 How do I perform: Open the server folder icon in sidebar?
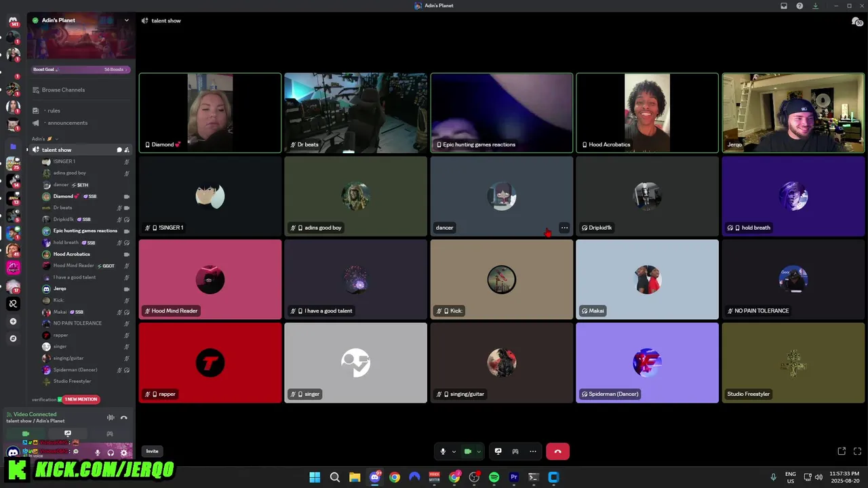(13, 146)
